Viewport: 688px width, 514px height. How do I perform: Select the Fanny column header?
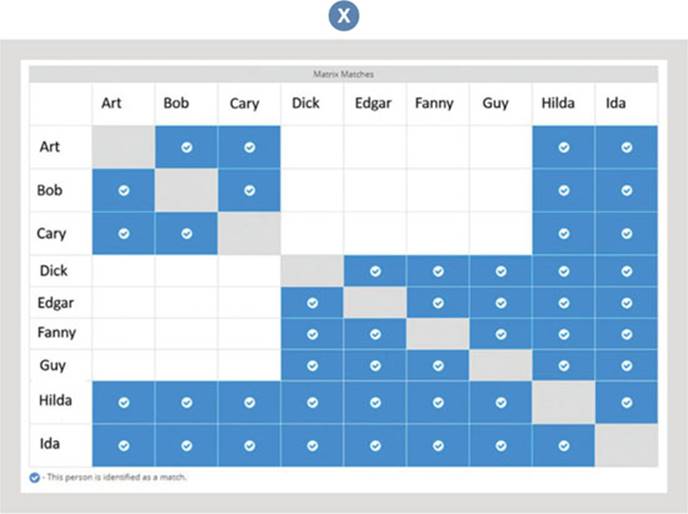point(433,103)
